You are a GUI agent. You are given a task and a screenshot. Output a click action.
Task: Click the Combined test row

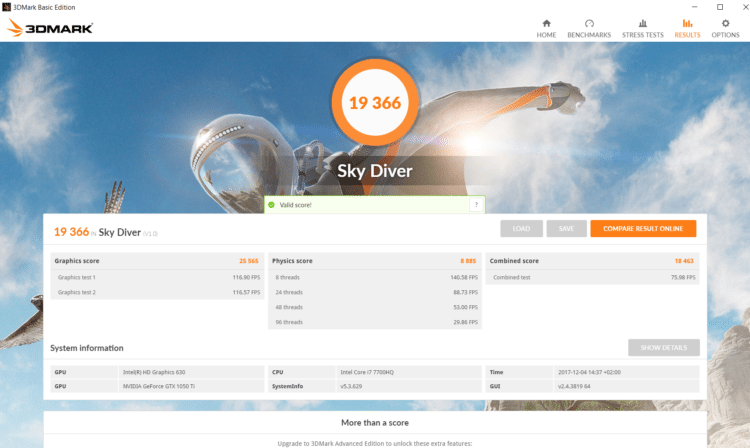[593, 277]
